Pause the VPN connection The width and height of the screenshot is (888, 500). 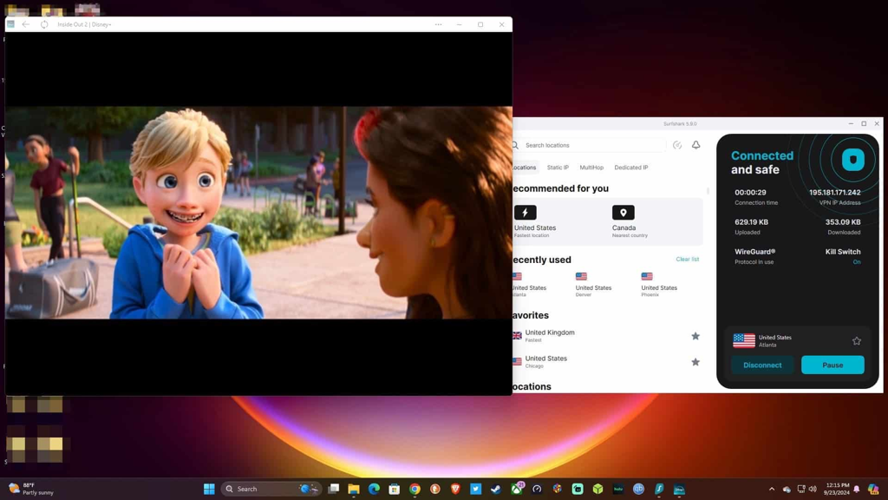pyautogui.click(x=832, y=365)
